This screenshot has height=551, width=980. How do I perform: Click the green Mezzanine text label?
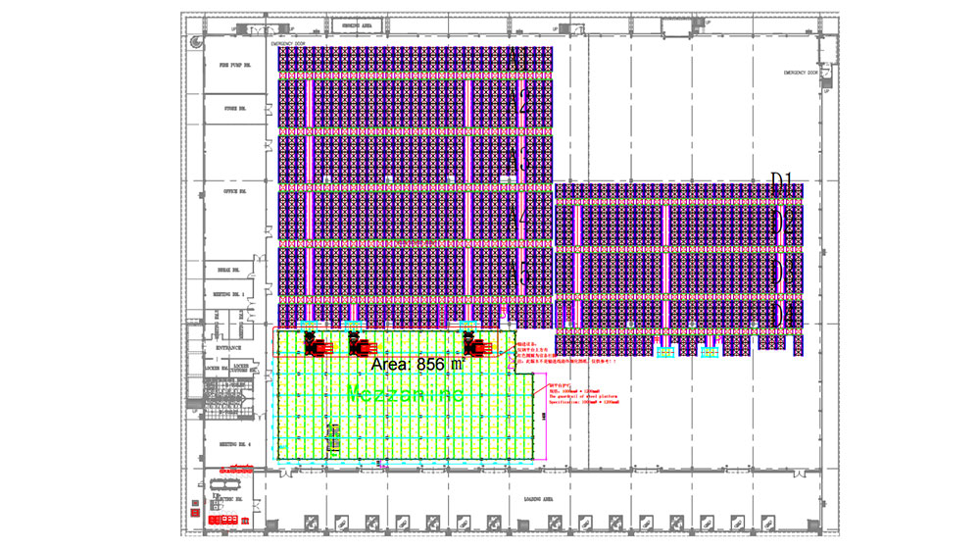click(405, 393)
